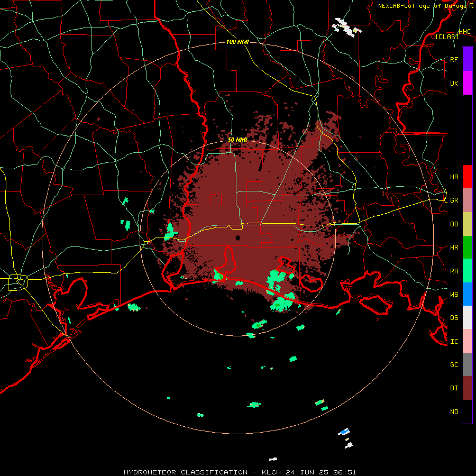This screenshot has height=476, width=476.
Task: Click the IC pink legend swatch
Action: tap(467, 341)
